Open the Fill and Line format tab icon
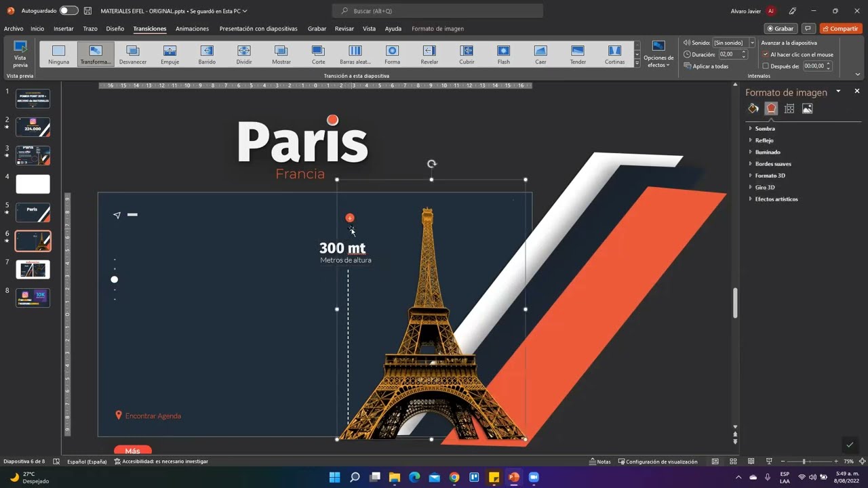868x488 pixels. coord(753,108)
